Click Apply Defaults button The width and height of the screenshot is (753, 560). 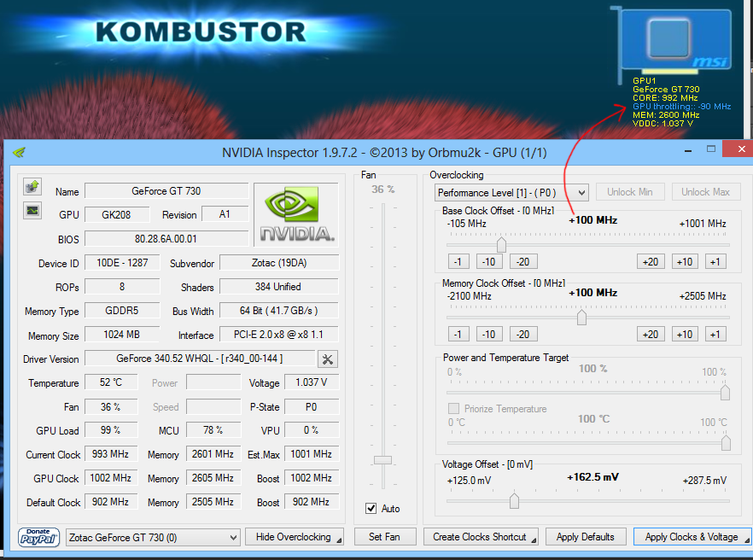[585, 536]
